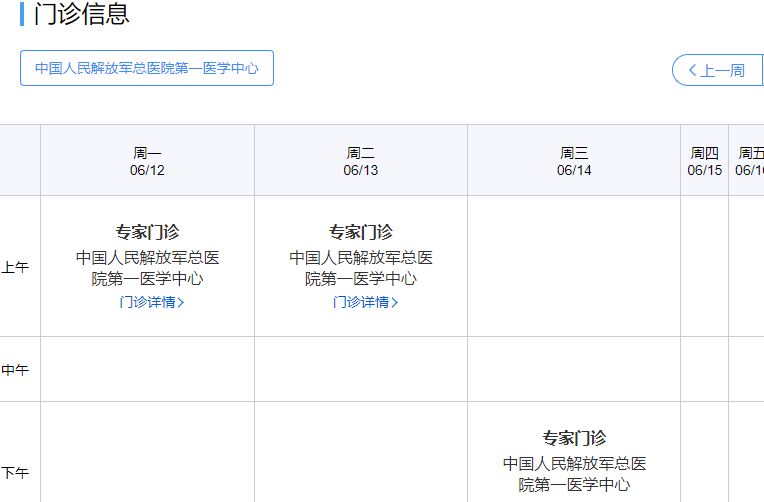Select the 周一 06/12 column header

147,161
